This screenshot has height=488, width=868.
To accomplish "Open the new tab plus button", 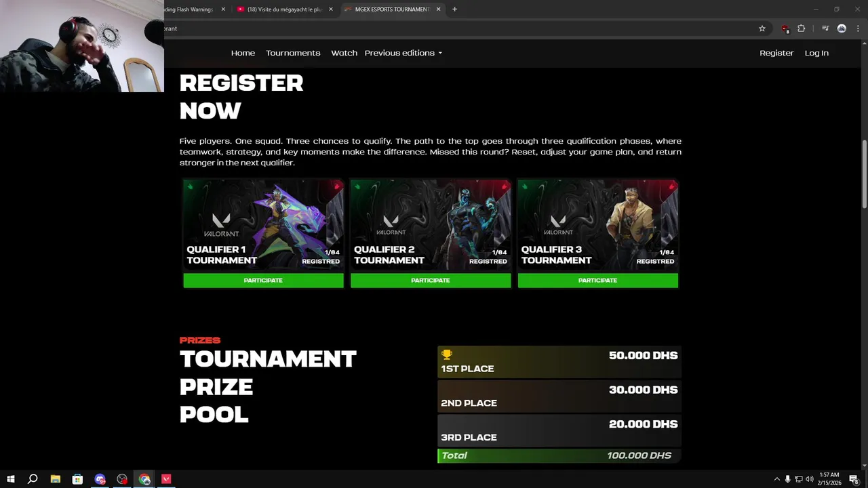I will [x=454, y=9].
